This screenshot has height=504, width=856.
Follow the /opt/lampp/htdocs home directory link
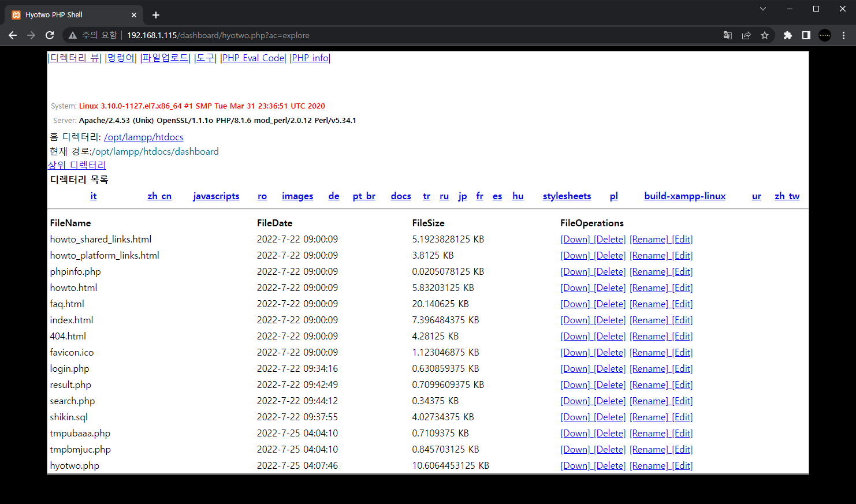pyautogui.click(x=144, y=137)
